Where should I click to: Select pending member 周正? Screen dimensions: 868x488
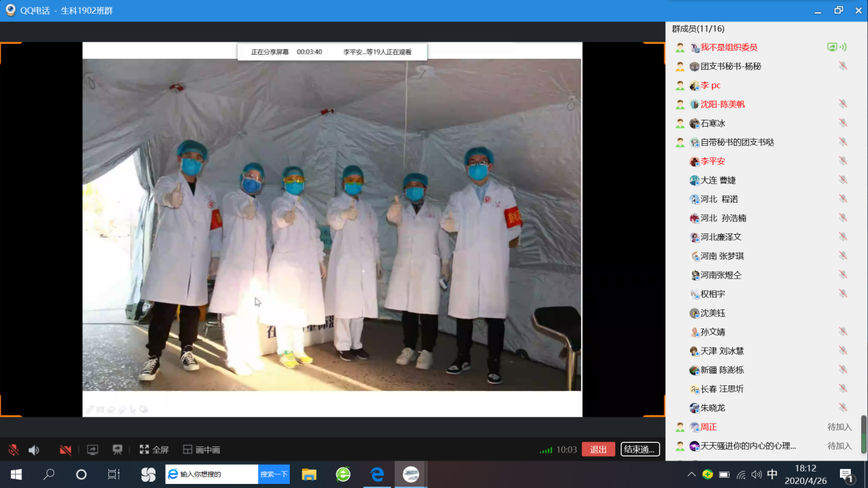pyautogui.click(x=708, y=427)
